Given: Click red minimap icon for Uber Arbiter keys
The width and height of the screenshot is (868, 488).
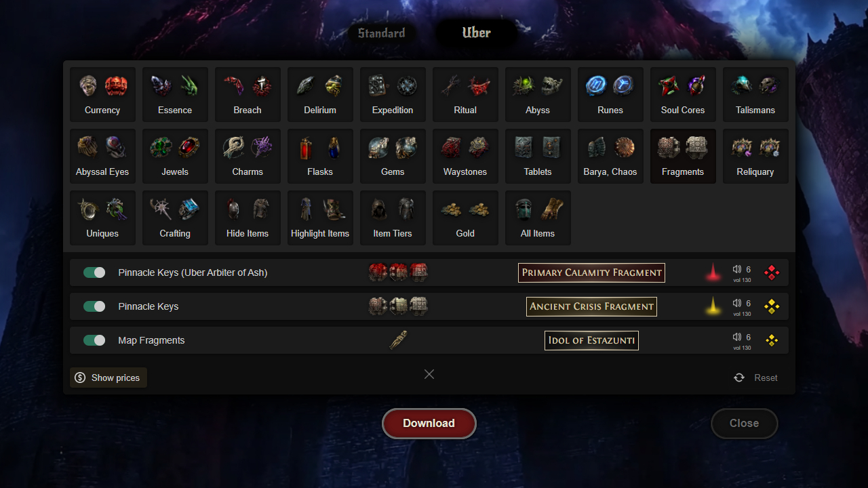Looking at the screenshot, I should pyautogui.click(x=772, y=272).
